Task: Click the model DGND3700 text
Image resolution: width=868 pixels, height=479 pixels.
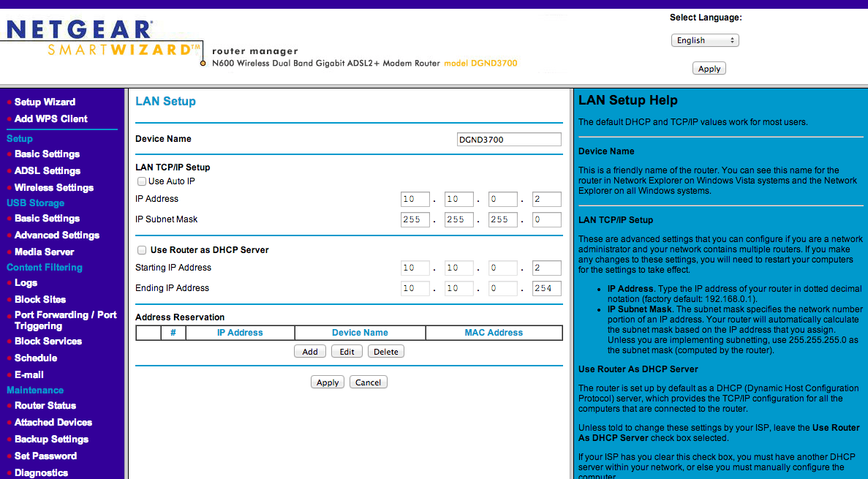Action: [x=480, y=63]
